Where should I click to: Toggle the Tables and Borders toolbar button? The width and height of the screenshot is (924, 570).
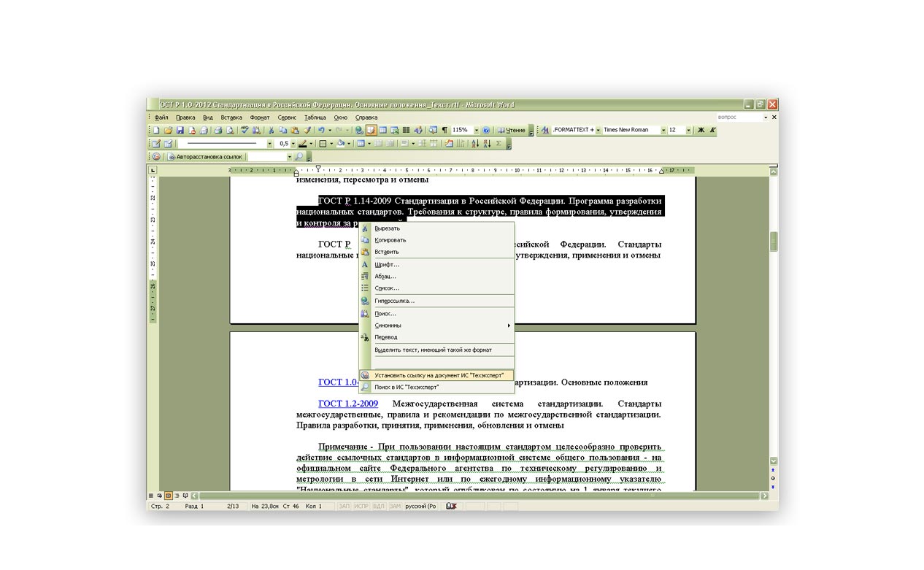coord(371,130)
